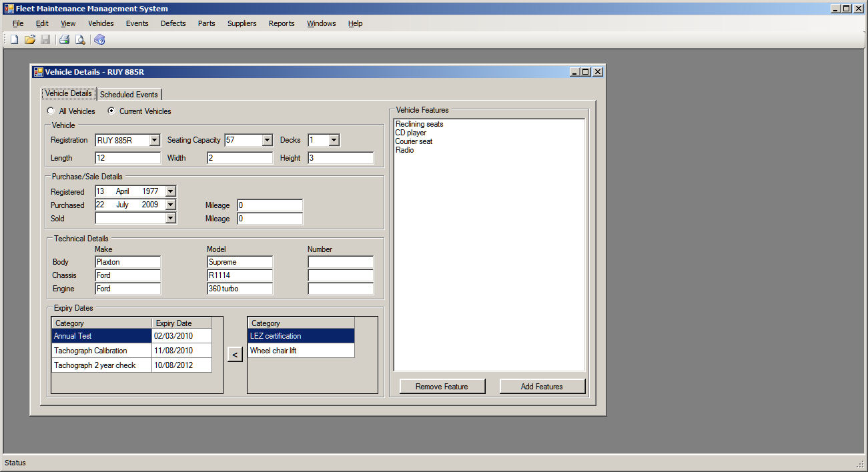Image resolution: width=868 pixels, height=472 pixels.
Task: Expand the Registration dropdown
Action: click(x=155, y=140)
